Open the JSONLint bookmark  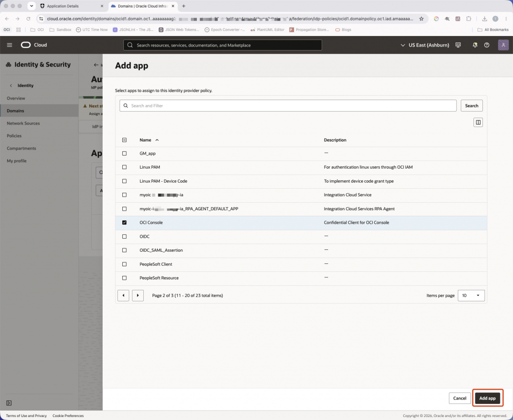click(x=133, y=30)
